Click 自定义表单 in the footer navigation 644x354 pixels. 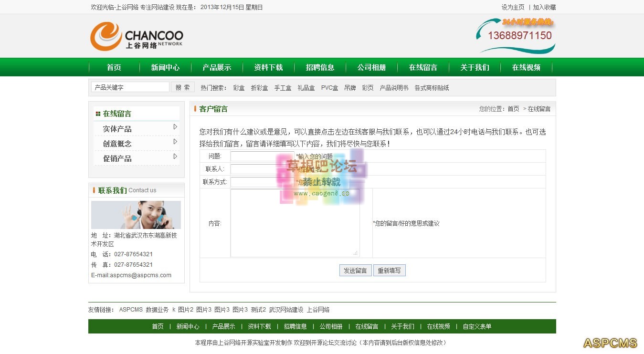coord(477,326)
